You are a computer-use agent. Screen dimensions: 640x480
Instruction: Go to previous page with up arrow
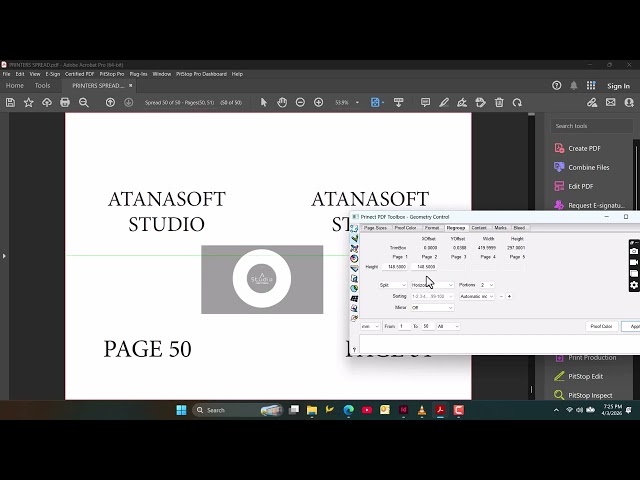pos(110,102)
